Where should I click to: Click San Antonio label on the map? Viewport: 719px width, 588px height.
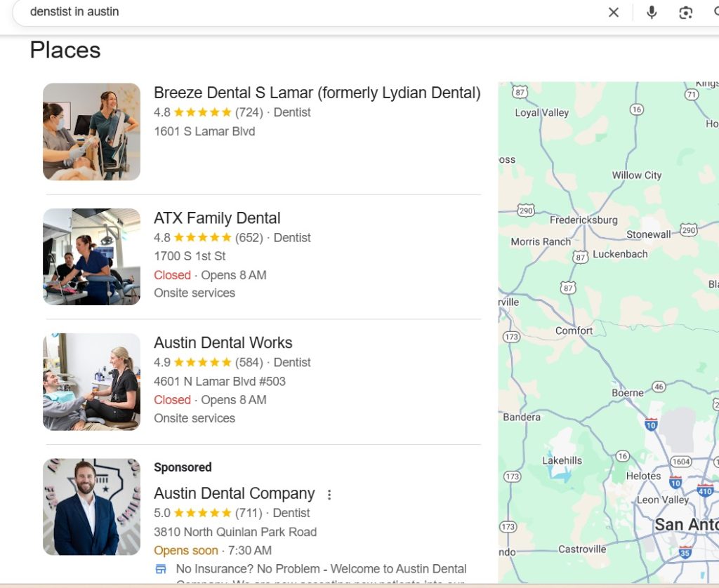[x=686, y=524]
